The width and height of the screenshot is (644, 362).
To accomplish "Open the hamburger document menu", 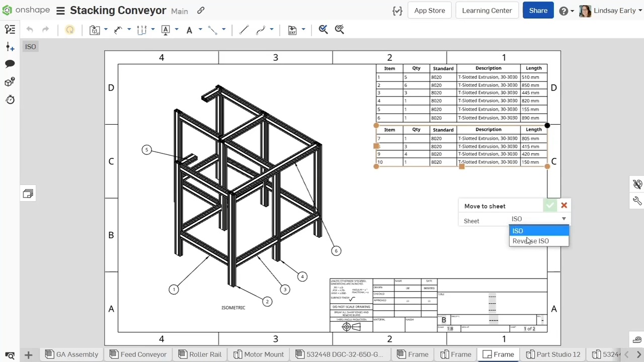I will [60, 11].
